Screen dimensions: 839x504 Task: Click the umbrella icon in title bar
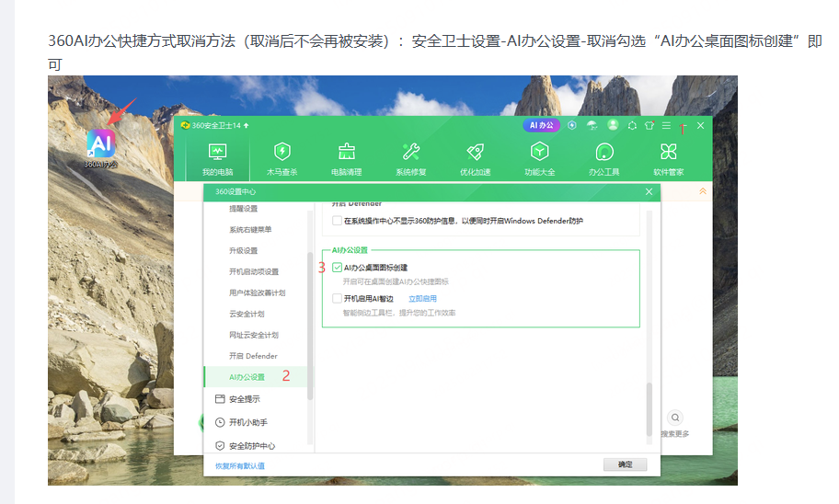coord(592,125)
